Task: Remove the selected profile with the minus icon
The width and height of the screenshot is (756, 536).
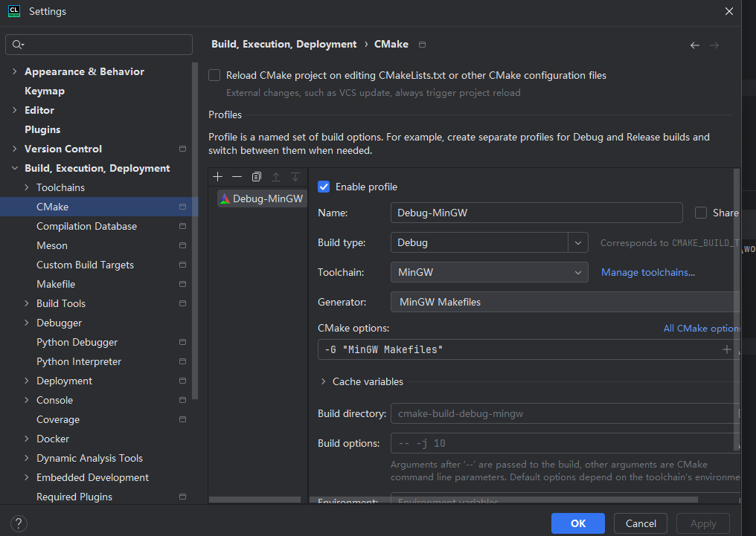Action: click(x=237, y=177)
